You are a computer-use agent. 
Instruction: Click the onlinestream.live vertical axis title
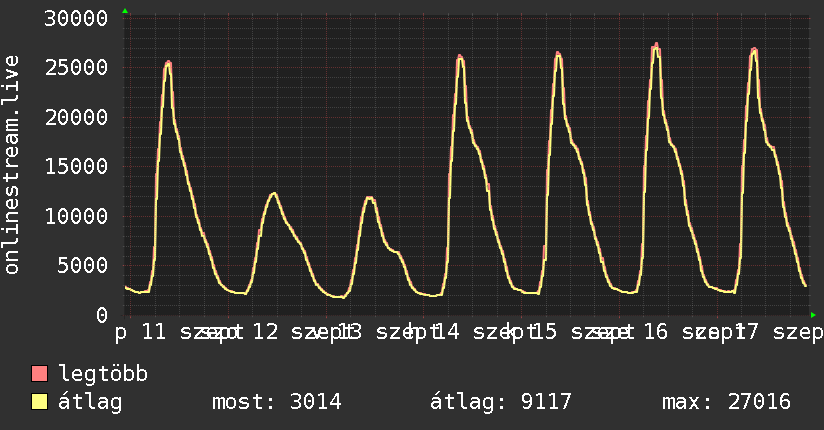click(x=12, y=165)
